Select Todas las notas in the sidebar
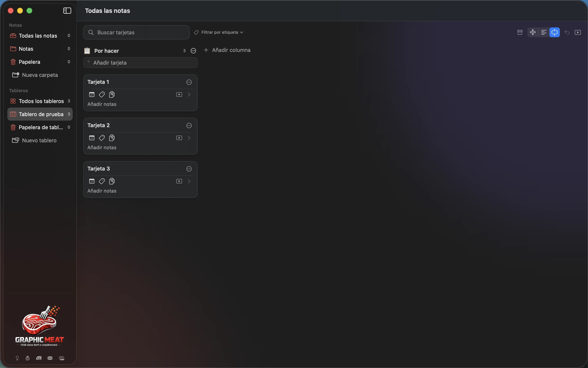The height and width of the screenshot is (368, 588). [x=40, y=36]
